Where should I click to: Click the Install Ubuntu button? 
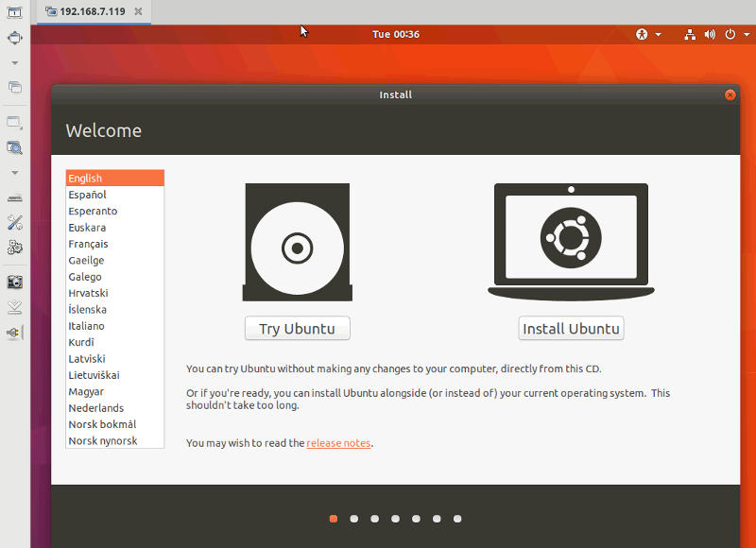tap(571, 329)
